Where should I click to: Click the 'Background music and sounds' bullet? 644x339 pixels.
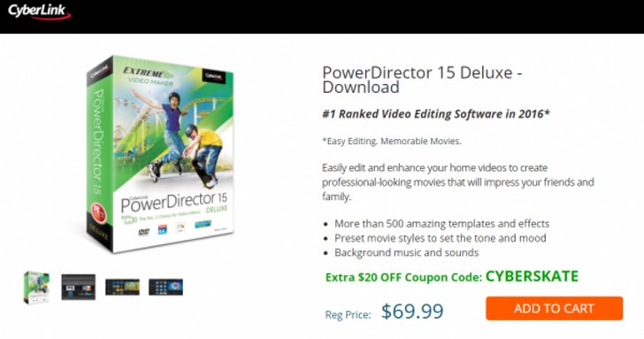point(407,252)
